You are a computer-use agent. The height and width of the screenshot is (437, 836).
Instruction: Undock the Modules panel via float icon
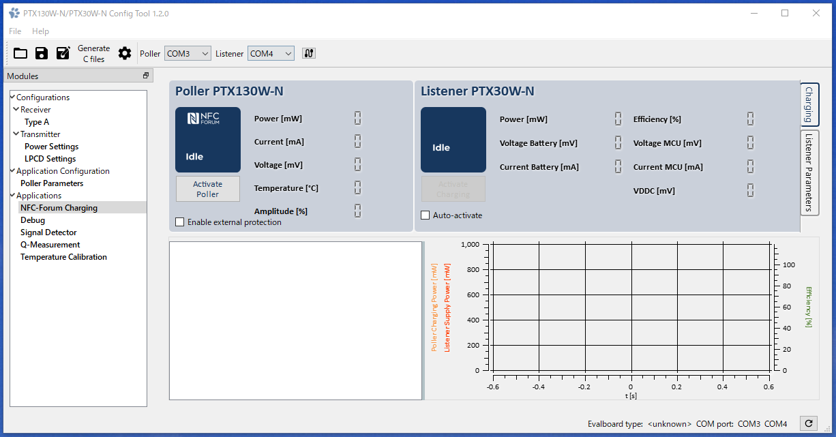tap(146, 76)
